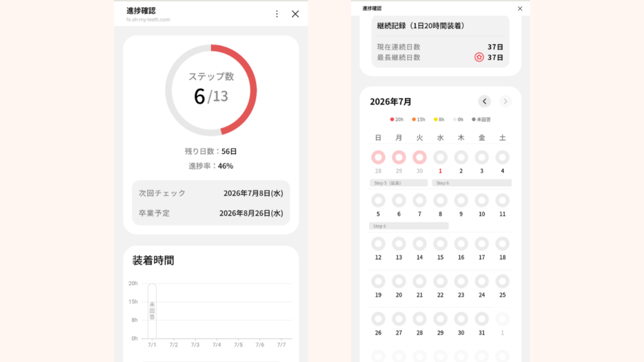Close the right 進捗確認 panel
This screenshot has width=644, height=362.
coord(520,9)
